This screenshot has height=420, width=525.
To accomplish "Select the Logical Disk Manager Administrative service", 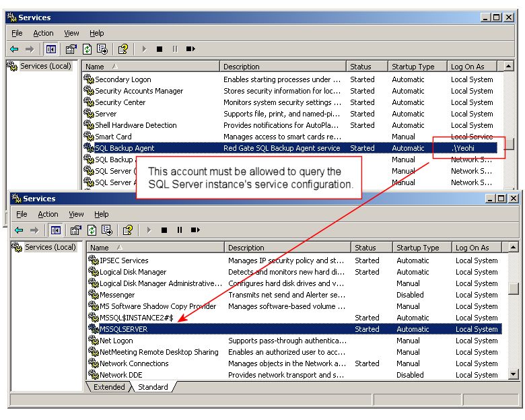I will point(295,283).
